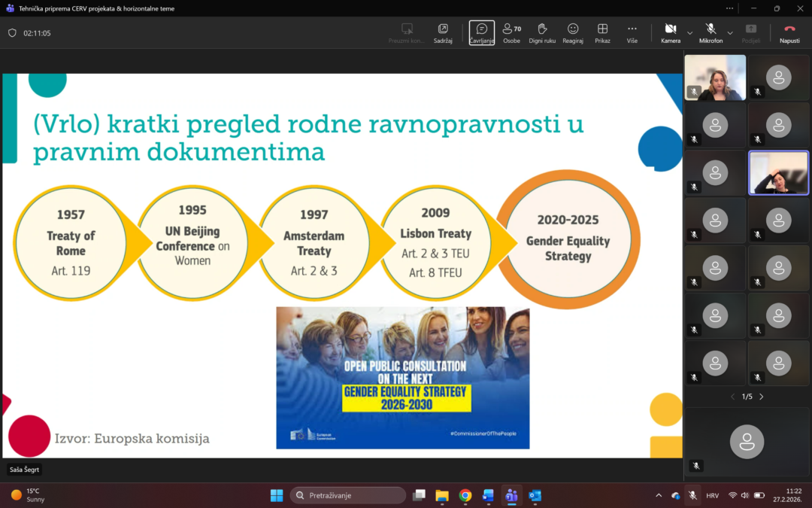This screenshot has width=812, height=508.
Task: Open the Mikrofon device options chevron
Action: [x=729, y=35]
